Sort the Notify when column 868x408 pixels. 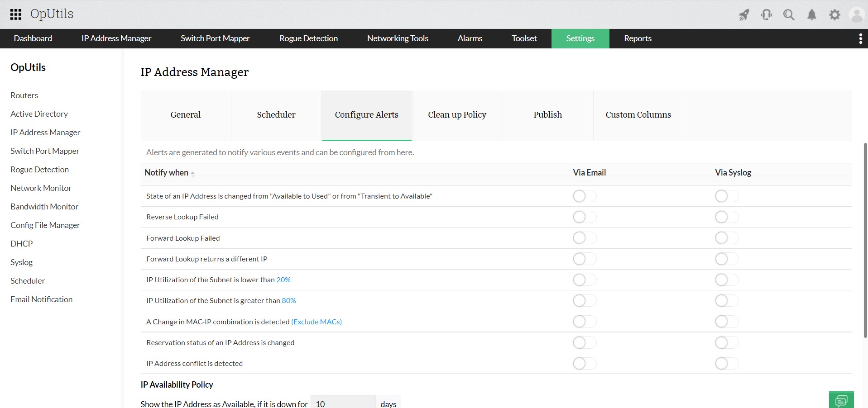point(192,173)
